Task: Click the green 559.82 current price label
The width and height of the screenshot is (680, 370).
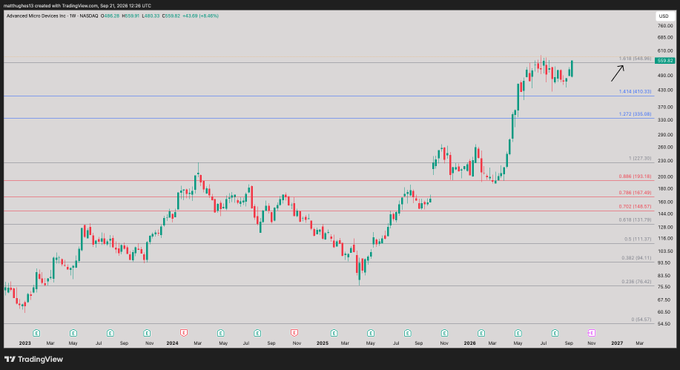Action: coord(665,61)
